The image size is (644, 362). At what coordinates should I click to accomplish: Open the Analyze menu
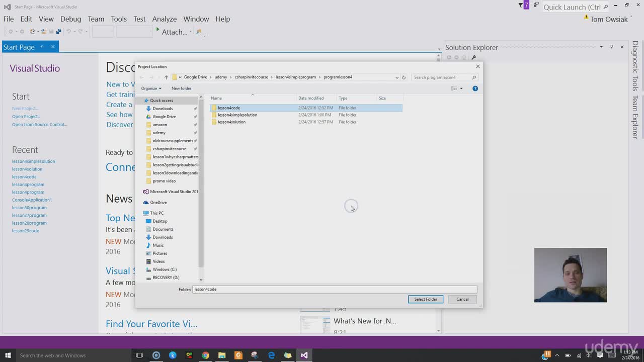[165, 19]
